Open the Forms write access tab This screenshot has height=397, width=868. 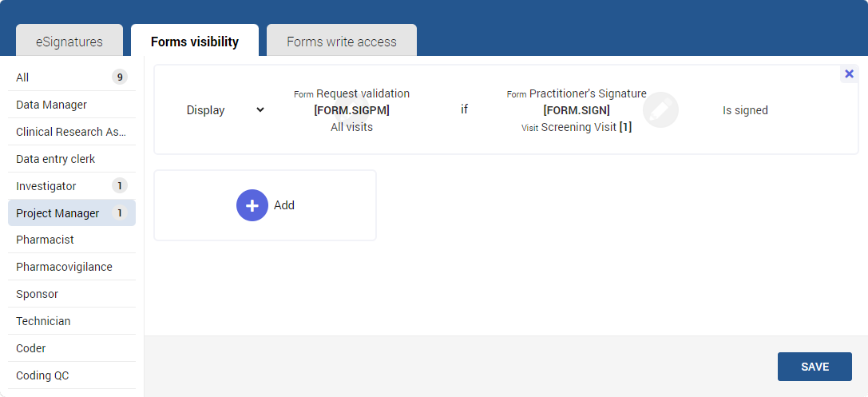tap(342, 42)
